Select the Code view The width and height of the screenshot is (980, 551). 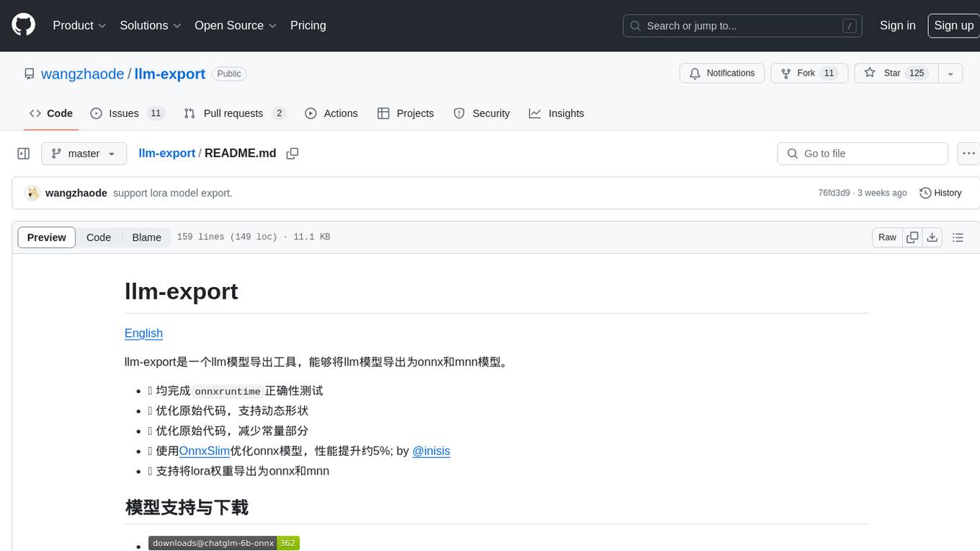[x=99, y=237]
